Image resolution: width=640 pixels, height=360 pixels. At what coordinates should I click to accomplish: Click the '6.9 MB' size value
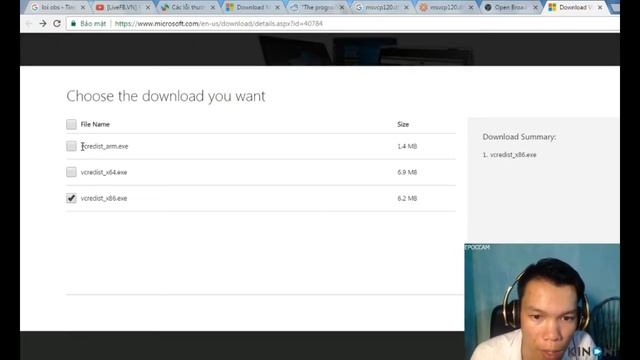coord(407,172)
